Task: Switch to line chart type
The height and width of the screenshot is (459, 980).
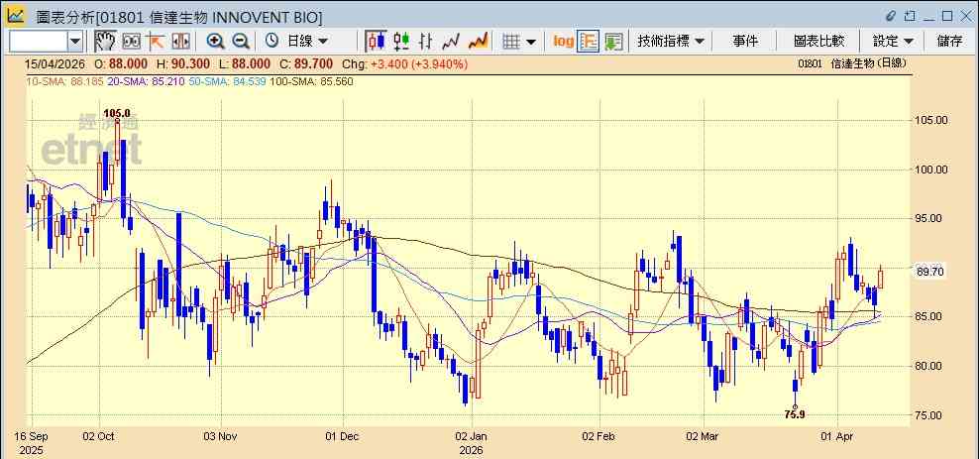Action: 451,42
